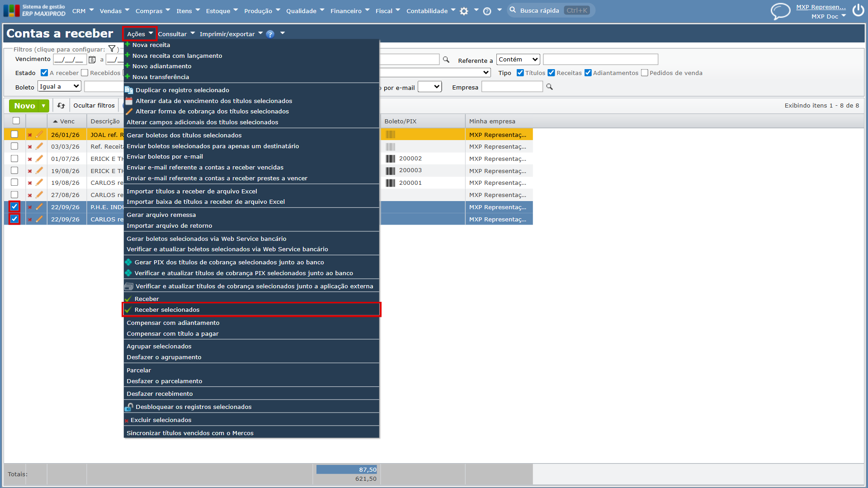
Task: Select Receber selecionados menu entry
Action: 251,310
